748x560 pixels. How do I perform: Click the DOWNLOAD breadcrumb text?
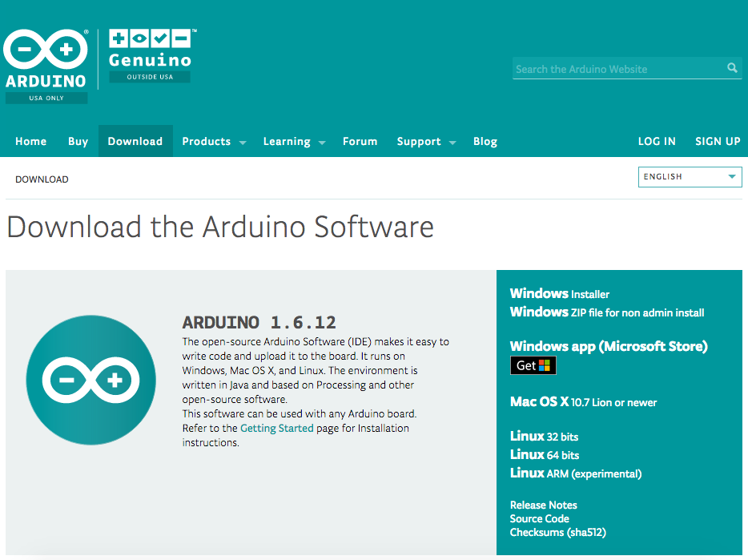coord(42,179)
